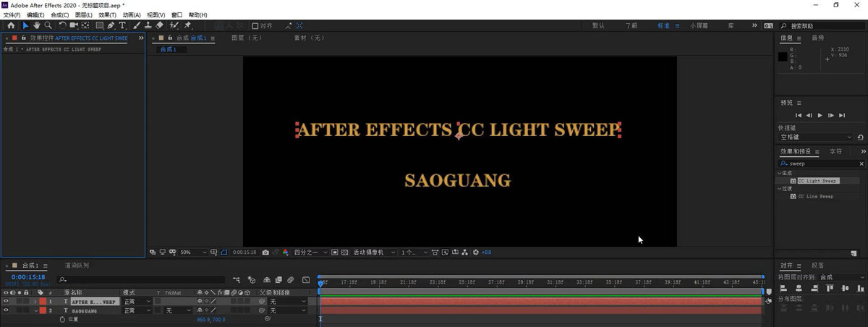
Task: Select the Rotation tool
Action: click(x=63, y=25)
